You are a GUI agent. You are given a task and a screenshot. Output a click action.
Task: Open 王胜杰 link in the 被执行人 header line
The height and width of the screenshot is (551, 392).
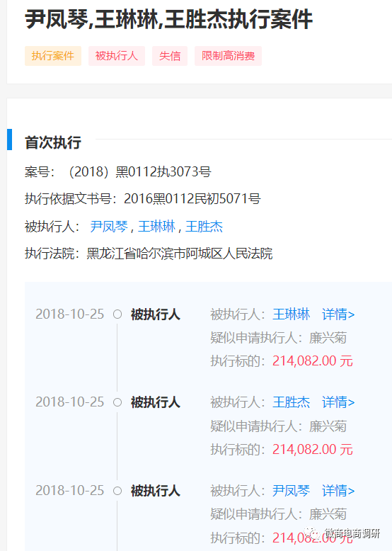click(204, 227)
